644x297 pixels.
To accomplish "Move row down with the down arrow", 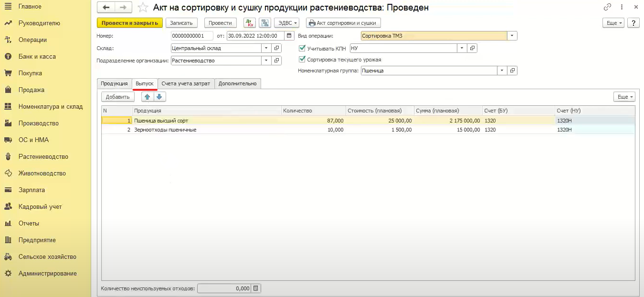I will [159, 97].
